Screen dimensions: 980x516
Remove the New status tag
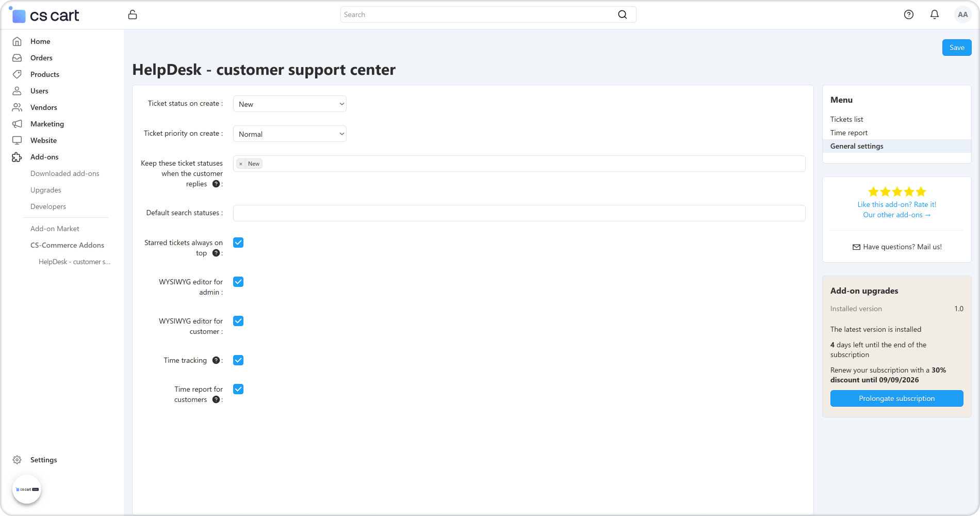(241, 164)
